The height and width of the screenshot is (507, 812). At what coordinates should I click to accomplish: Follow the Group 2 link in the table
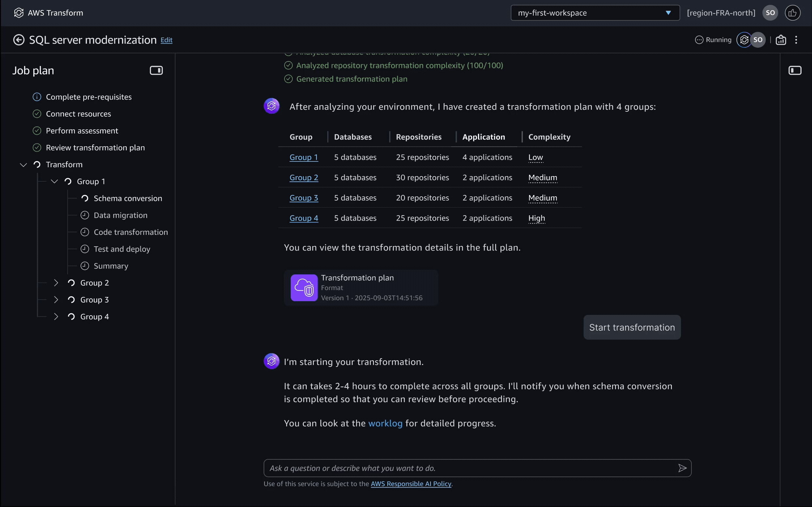coord(303,177)
